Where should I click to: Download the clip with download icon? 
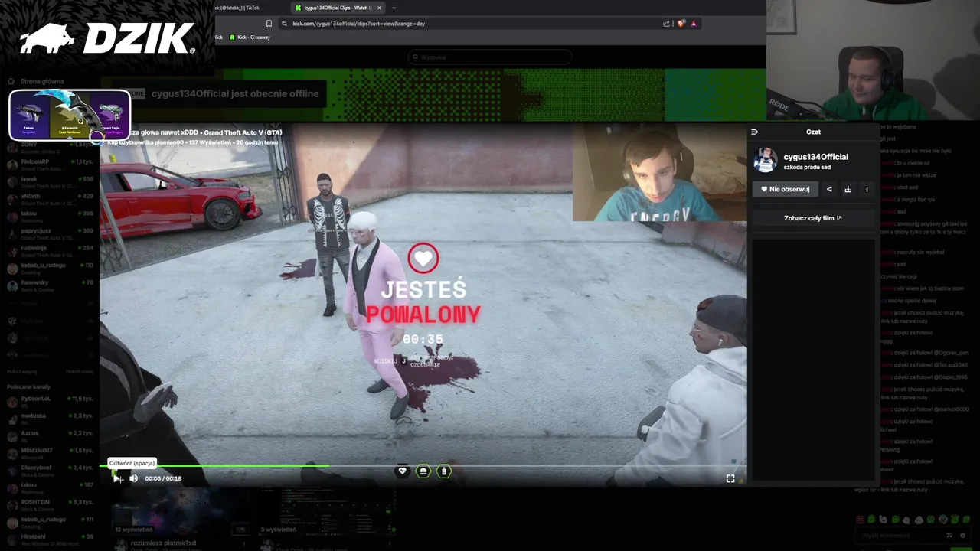(848, 189)
